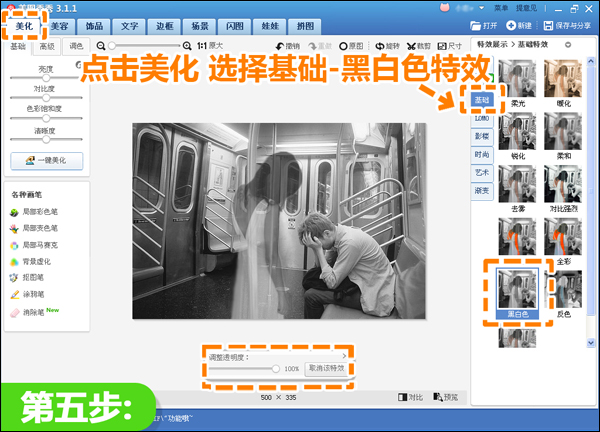Select the 影楼 effects category

click(482, 136)
